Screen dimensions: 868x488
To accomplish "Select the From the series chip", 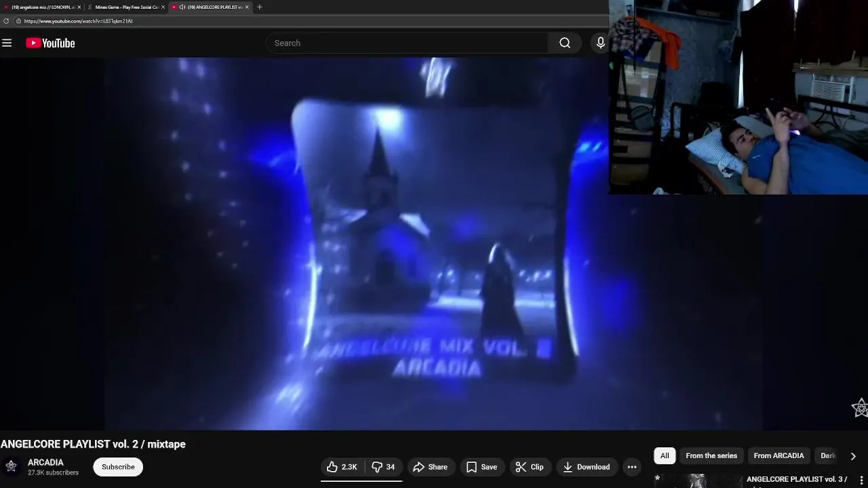I will pyautogui.click(x=711, y=455).
